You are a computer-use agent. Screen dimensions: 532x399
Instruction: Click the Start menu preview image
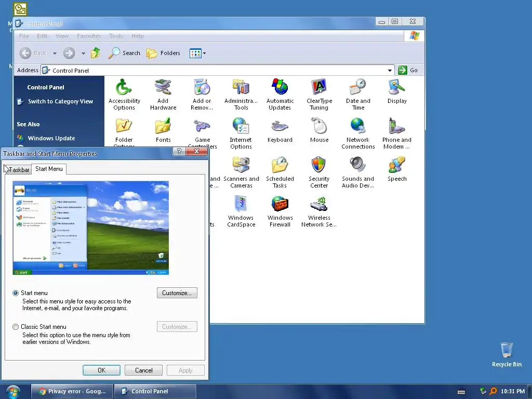90,228
